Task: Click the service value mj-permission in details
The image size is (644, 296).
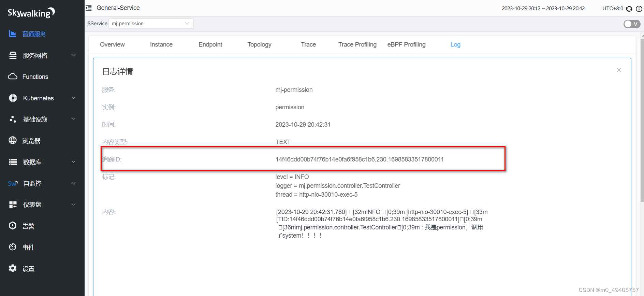Action: (294, 90)
